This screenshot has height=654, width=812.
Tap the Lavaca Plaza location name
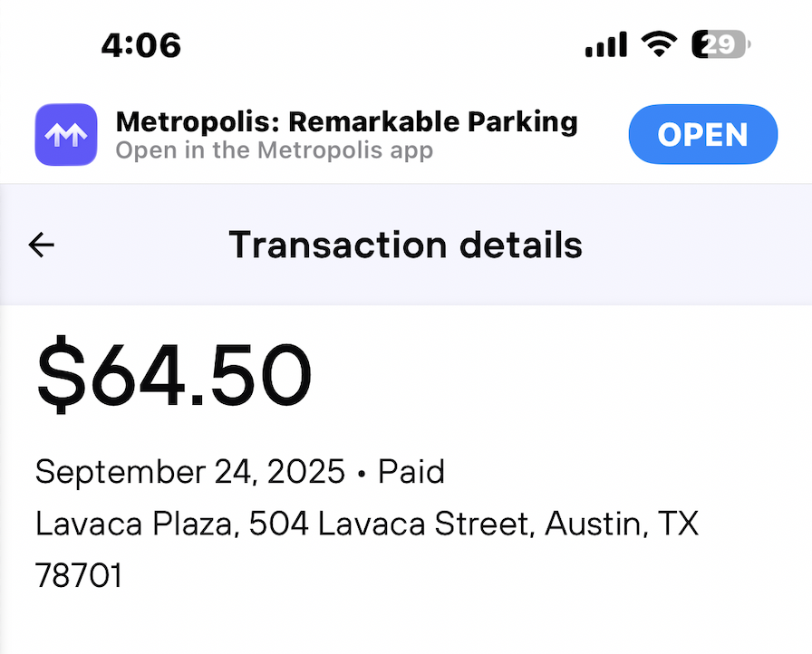[135, 524]
